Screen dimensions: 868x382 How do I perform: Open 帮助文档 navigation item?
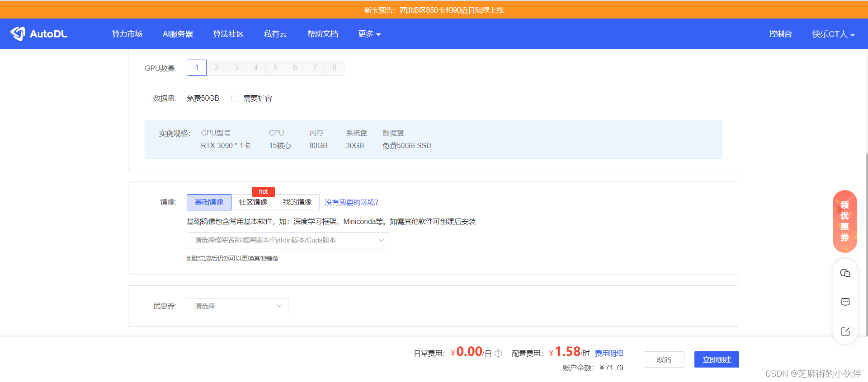click(x=322, y=34)
